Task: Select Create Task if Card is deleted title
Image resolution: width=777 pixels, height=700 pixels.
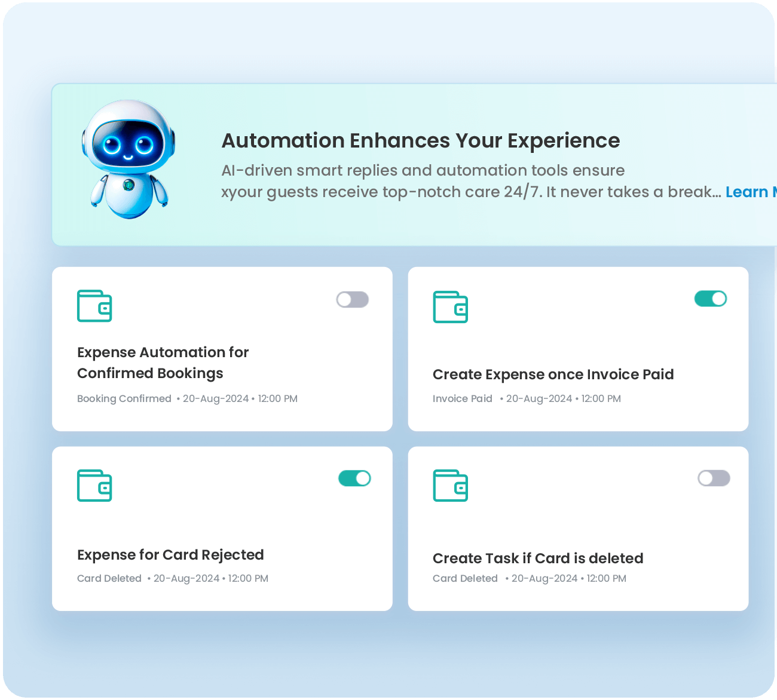Action: click(x=538, y=558)
